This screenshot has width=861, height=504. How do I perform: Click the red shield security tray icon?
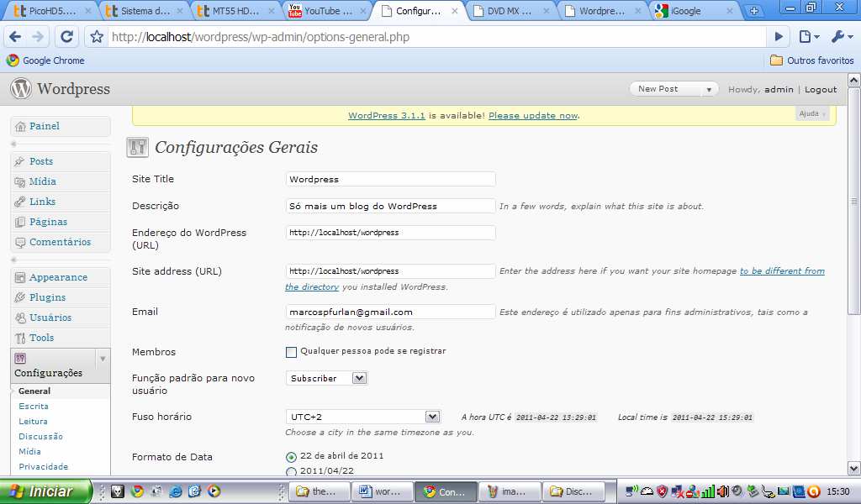(x=662, y=491)
